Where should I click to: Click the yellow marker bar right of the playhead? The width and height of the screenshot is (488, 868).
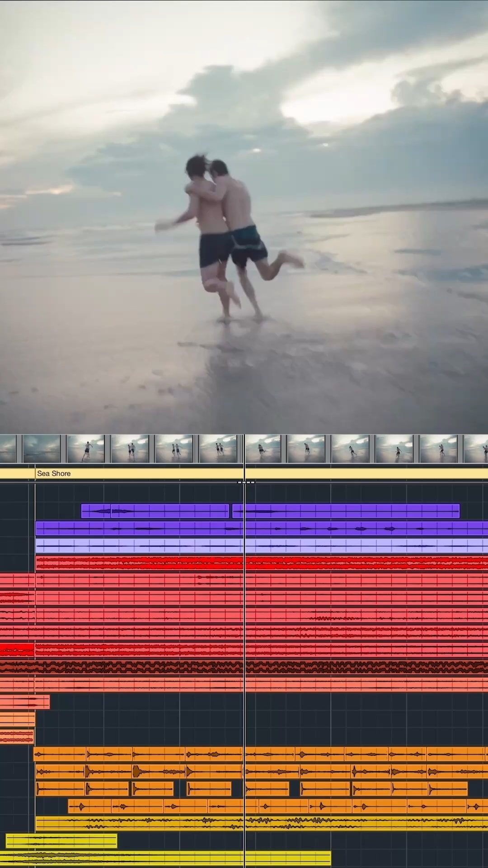(x=366, y=473)
